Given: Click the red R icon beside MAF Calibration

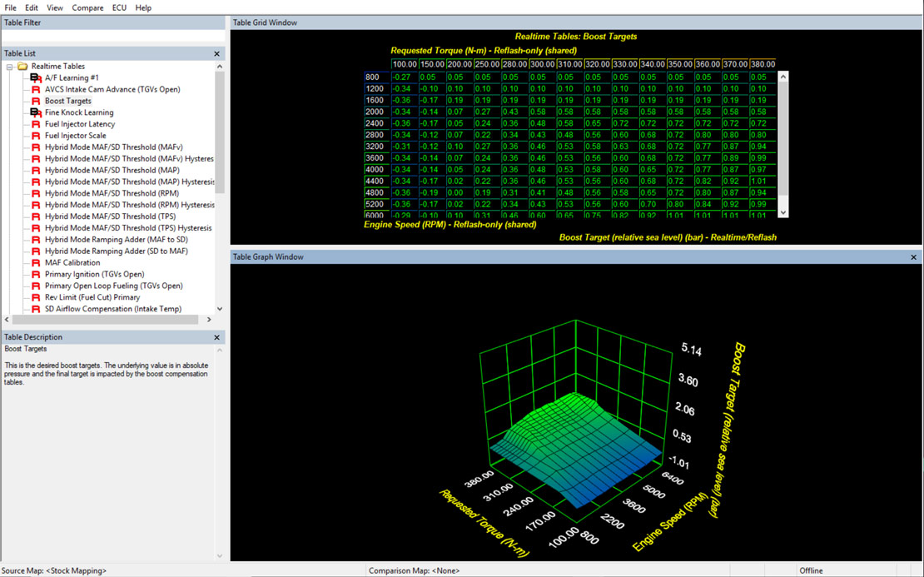Looking at the screenshot, I should [36, 262].
